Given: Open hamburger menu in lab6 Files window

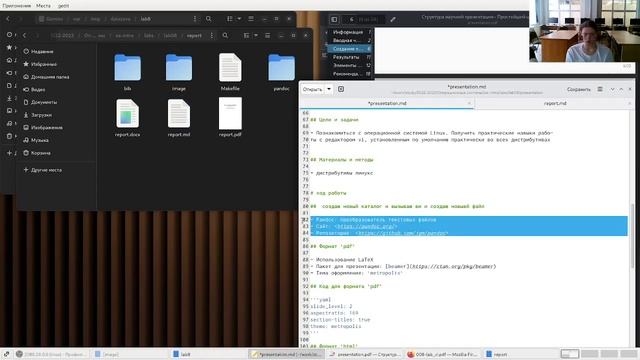Looking at the screenshot, I should click(251, 19).
